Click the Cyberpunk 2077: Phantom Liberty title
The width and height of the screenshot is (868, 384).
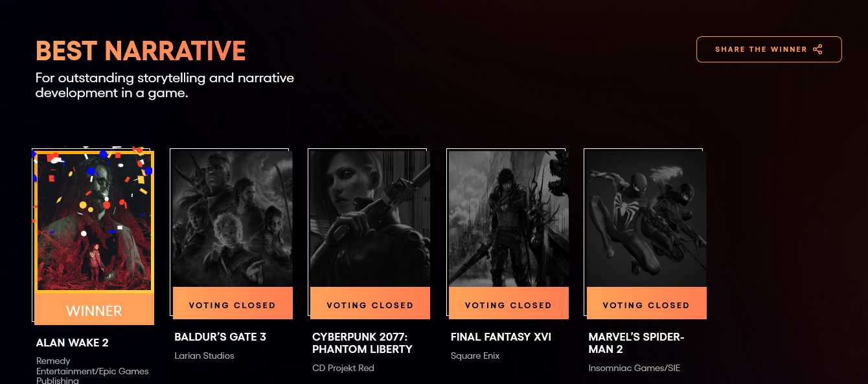362,343
